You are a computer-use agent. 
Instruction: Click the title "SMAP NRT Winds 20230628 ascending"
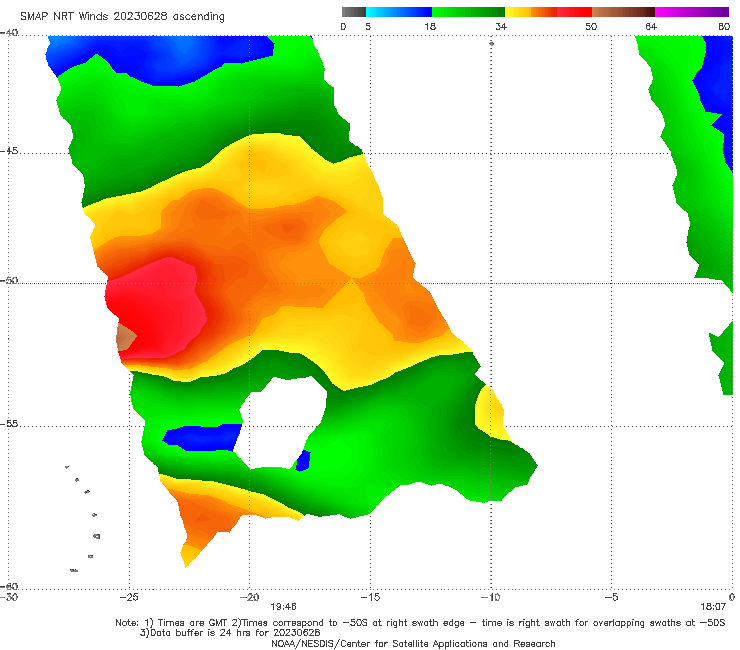(122, 16)
